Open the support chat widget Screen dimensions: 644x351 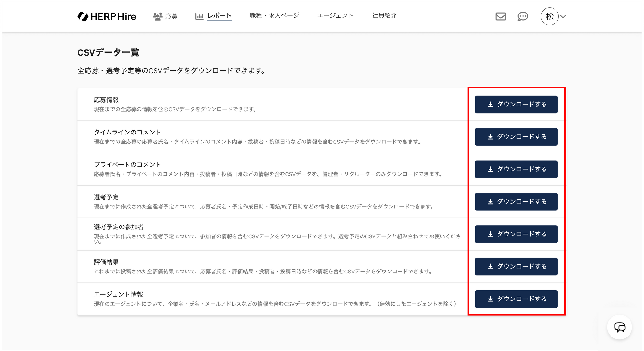[x=620, y=327]
